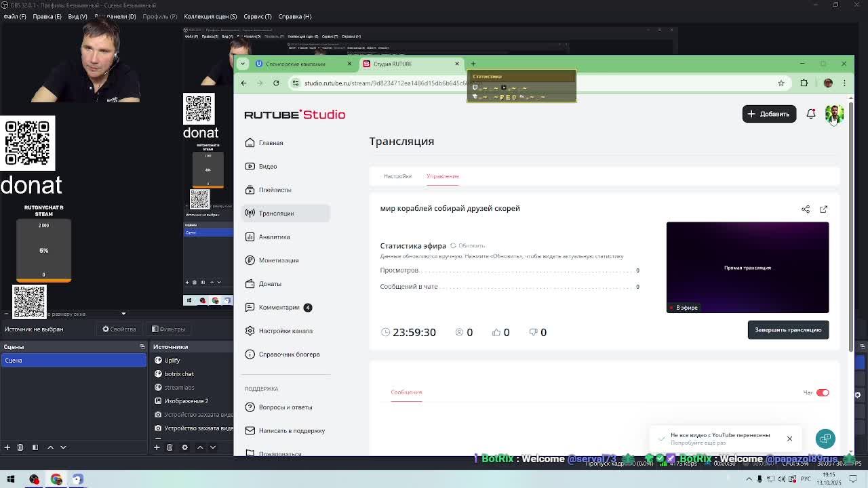
Task: Open Настройки канала in the sidebar
Action: 279,331
